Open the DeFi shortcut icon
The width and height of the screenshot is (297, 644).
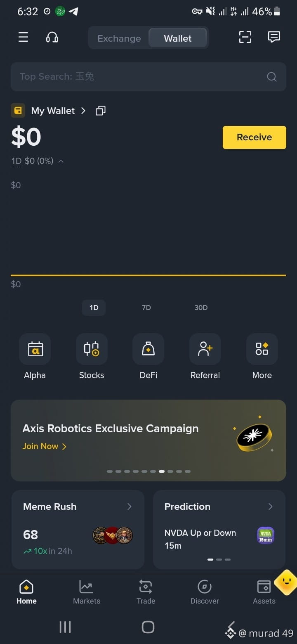tap(148, 349)
